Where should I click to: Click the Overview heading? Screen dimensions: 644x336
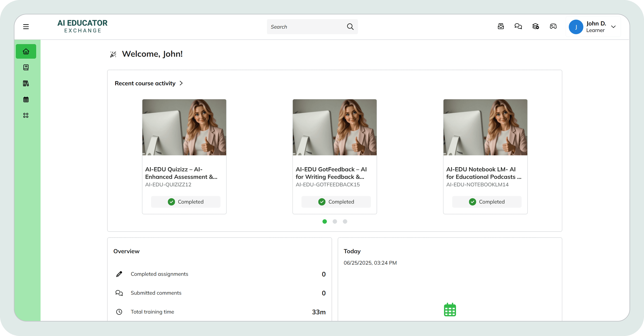pos(126,251)
